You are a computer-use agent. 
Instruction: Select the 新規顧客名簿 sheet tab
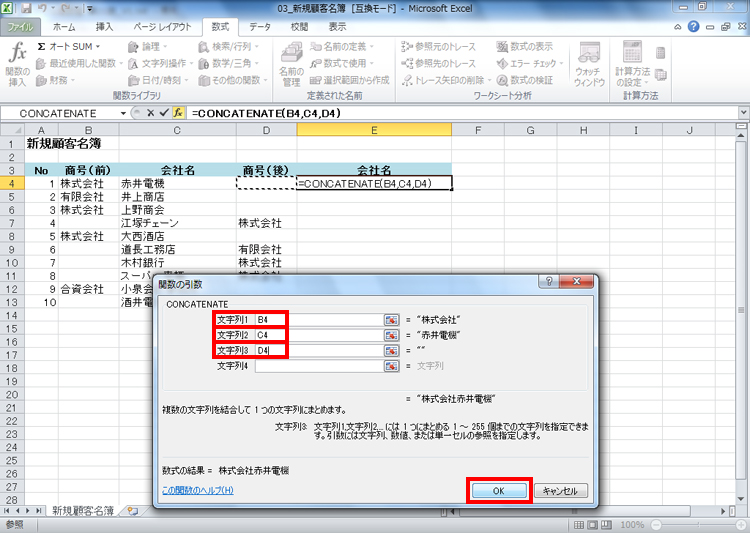(83, 511)
